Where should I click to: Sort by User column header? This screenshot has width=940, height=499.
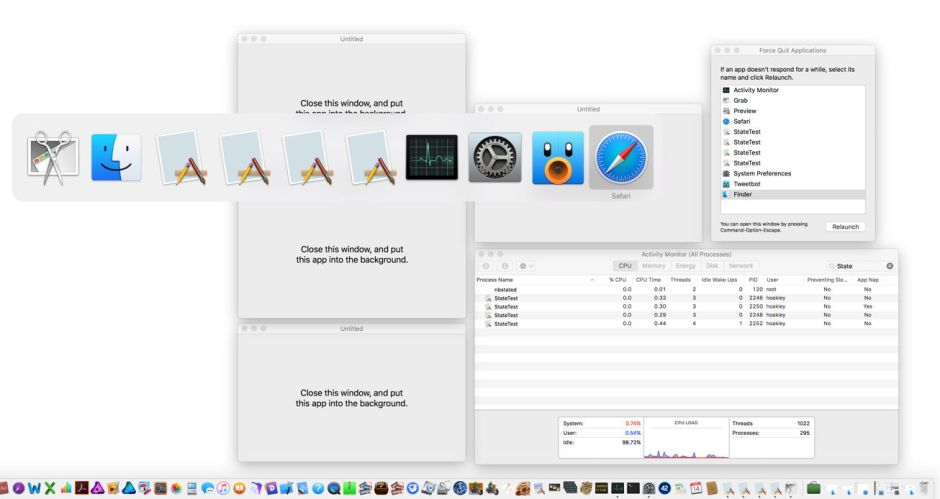[x=772, y=280]
